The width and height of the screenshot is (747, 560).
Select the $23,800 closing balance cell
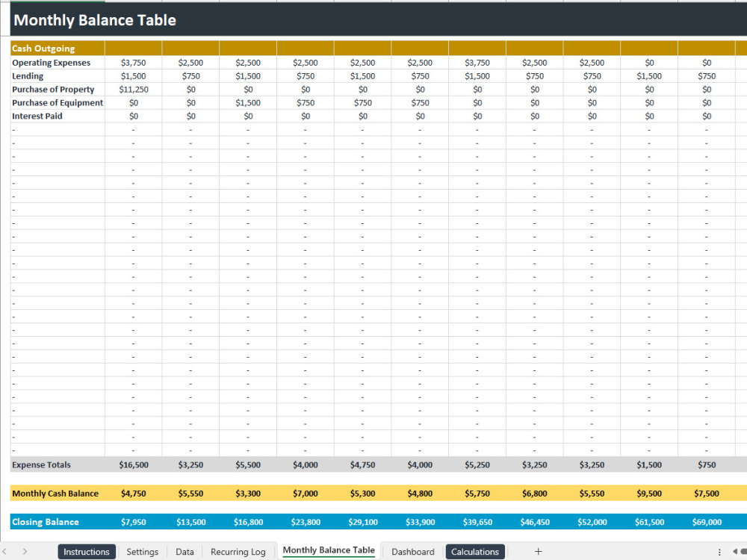306,522
